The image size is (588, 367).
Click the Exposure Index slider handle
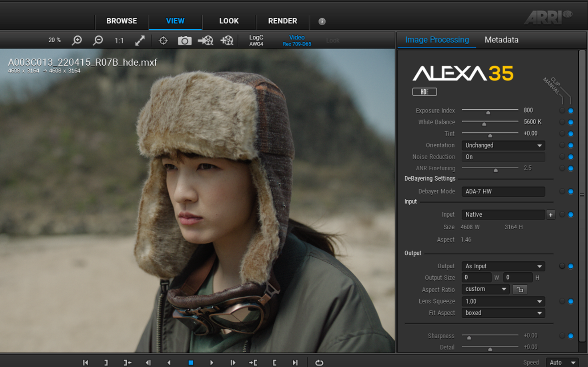coord(488,112)
